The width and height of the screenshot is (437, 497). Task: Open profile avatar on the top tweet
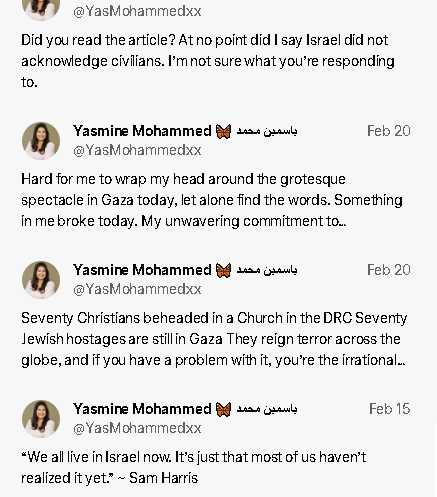(x=41, y=10)
